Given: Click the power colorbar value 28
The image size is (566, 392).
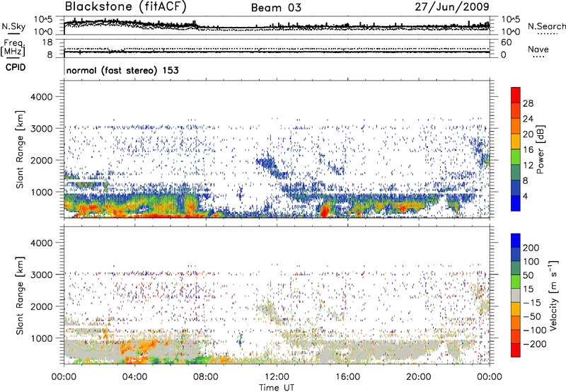Looking at the screenshot, I should click(x=528, y=103).
